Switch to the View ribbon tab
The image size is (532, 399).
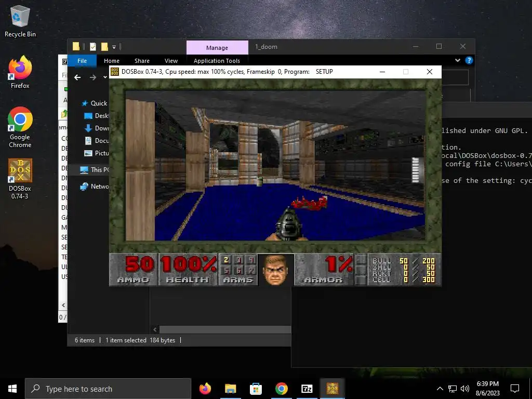[171, 61]
